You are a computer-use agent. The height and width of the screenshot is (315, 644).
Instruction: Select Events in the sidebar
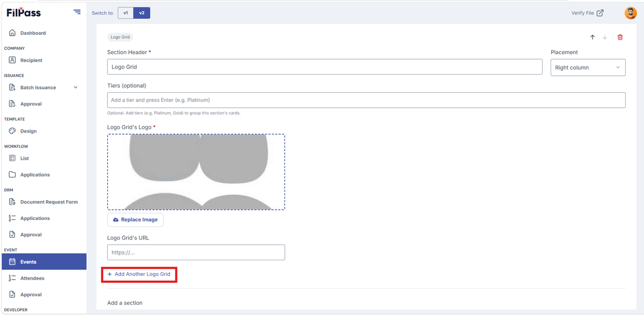tap(43, 262)
